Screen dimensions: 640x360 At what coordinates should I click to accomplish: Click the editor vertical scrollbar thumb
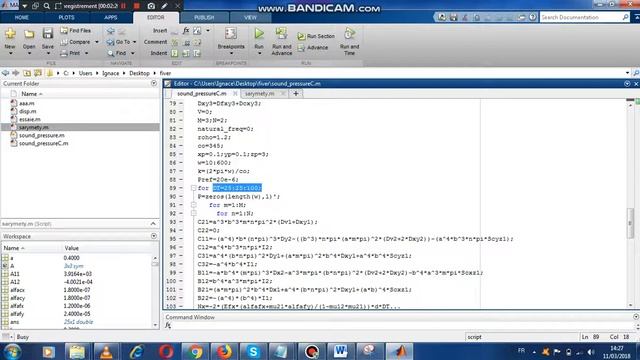pyautogui.click(x=630, y=222)
